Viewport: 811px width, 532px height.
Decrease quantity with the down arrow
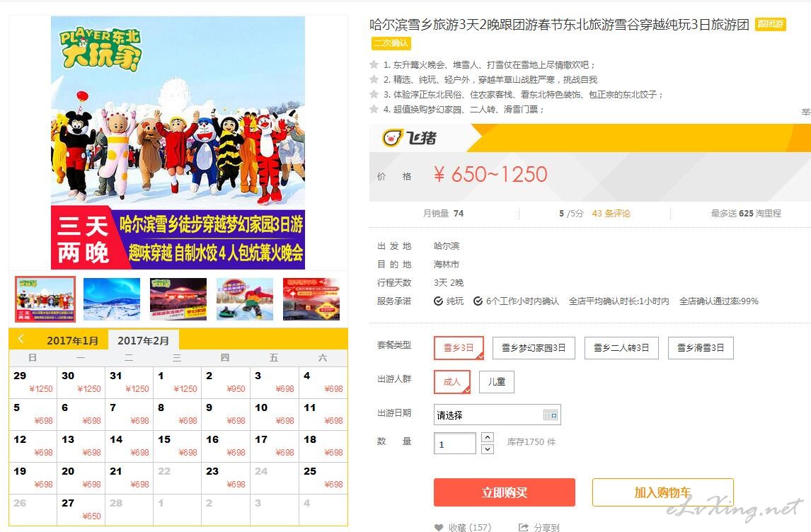[x=487, y=449]
